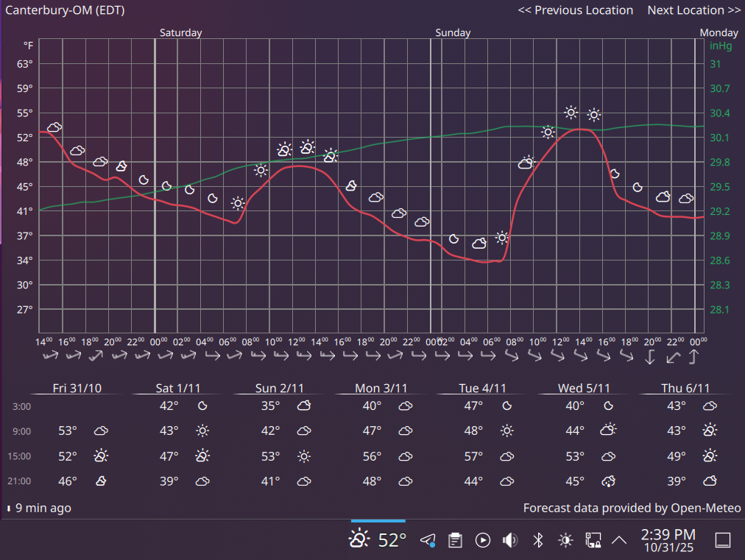745x560 pixels.
Task: Click the Bluetooth tray icon
Action: [x=538, y=540]
